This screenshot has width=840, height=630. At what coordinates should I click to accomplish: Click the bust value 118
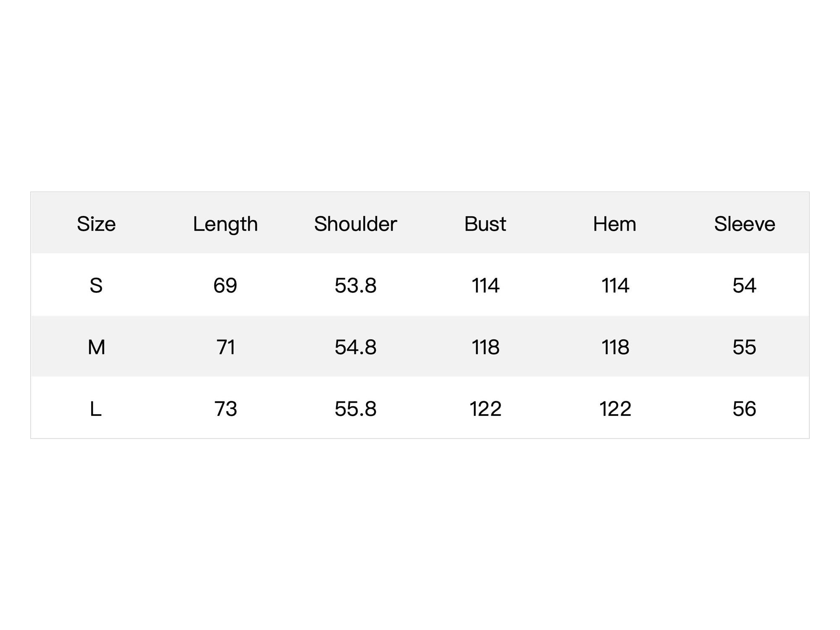486,347
